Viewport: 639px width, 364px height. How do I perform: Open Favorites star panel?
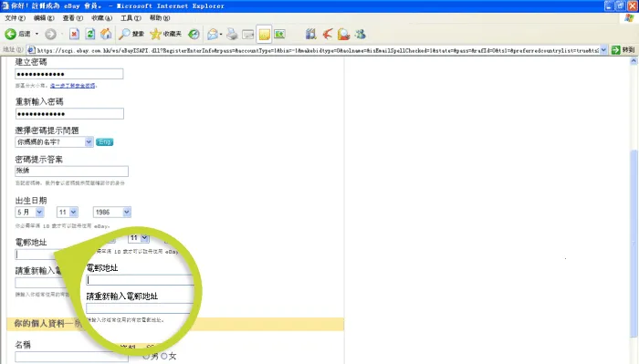click(165, 34)
